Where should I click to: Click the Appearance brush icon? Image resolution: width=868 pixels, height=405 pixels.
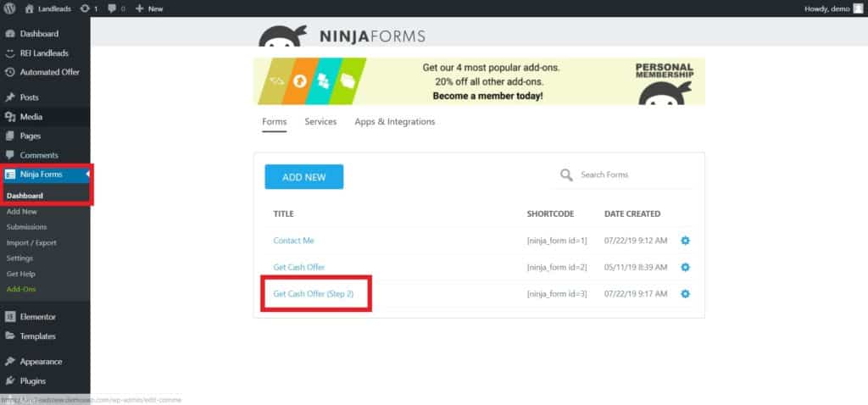point(9,362)
